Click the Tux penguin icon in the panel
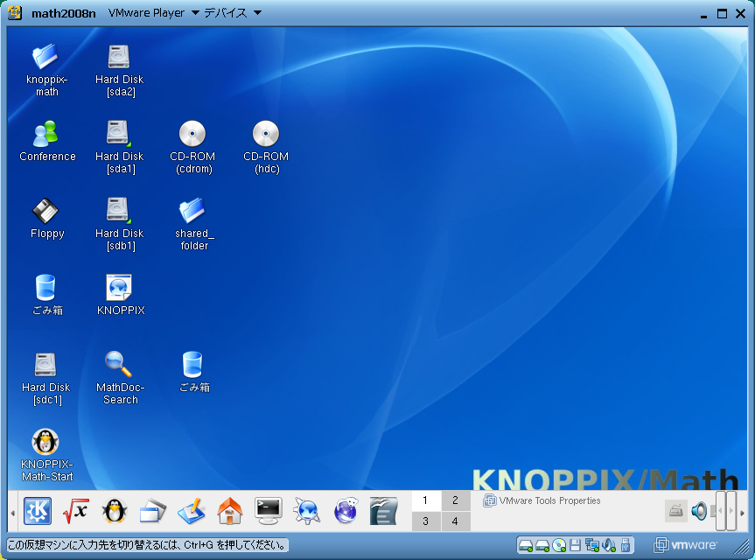755x560 pixels. pyautogui.click(x=115, y=511)
